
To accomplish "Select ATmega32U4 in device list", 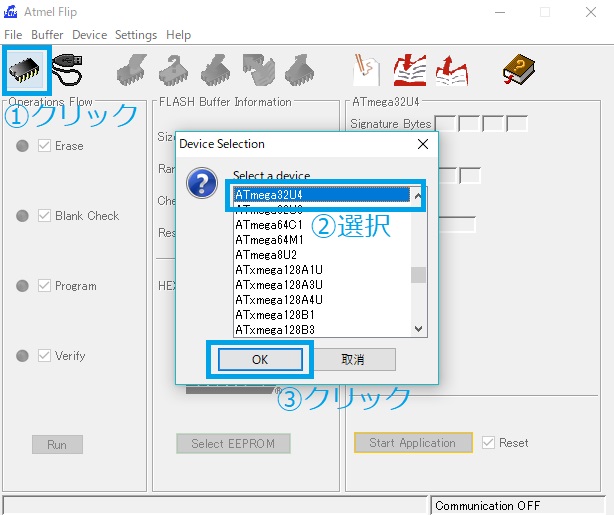I will [x=322, y=195].
